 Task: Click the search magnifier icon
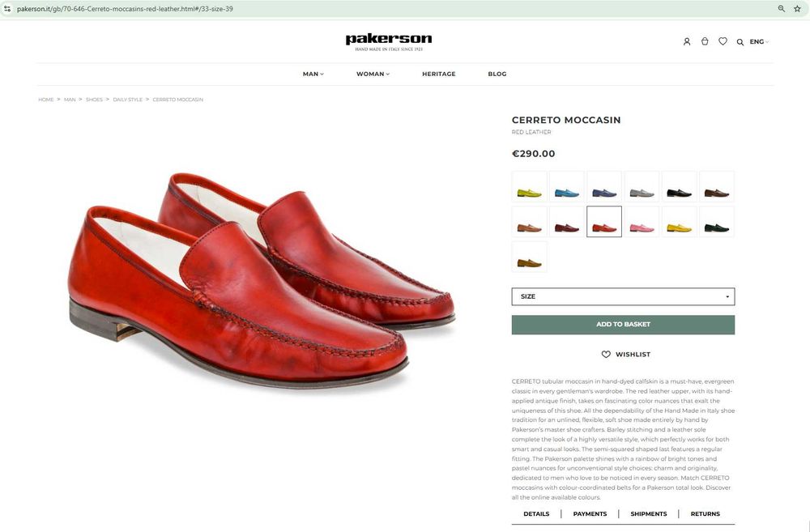740,42
